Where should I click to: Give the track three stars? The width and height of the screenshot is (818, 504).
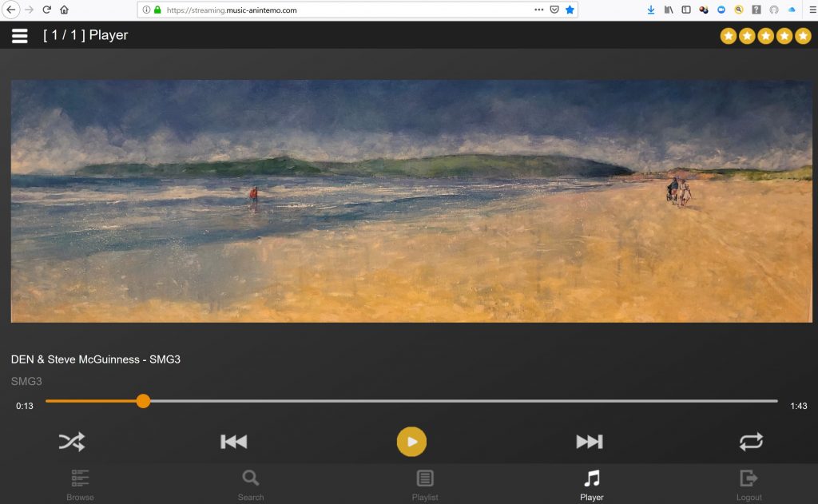pyautogui.click(x=766, y=36)
